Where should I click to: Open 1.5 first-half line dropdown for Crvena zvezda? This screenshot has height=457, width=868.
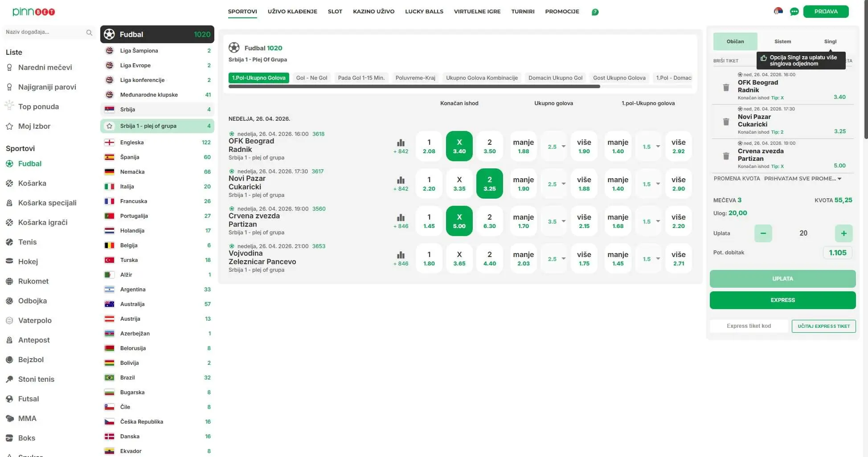click(x=648, y=221)
